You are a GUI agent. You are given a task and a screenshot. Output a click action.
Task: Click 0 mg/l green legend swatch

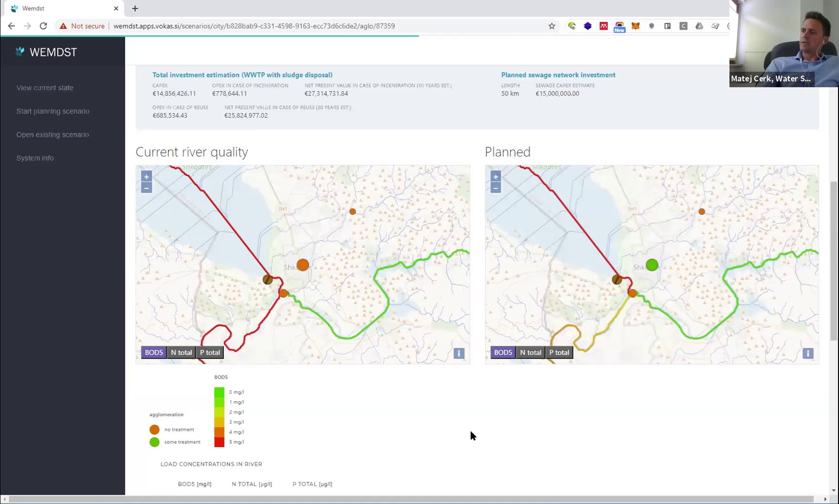pos(219,392)
